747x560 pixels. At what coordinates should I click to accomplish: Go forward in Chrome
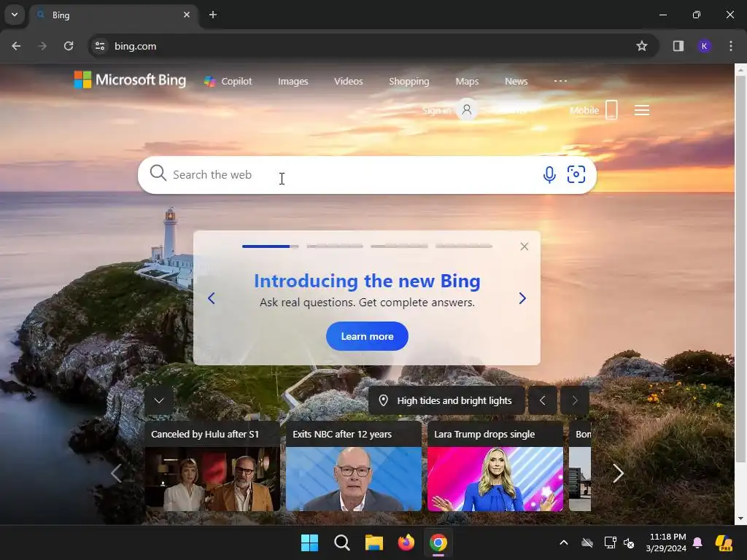click(x=42, y=46)
